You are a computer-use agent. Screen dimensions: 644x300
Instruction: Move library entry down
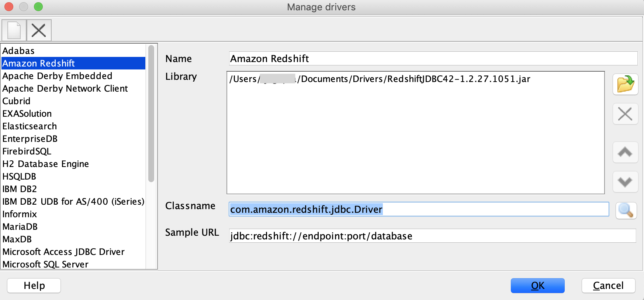625,182
